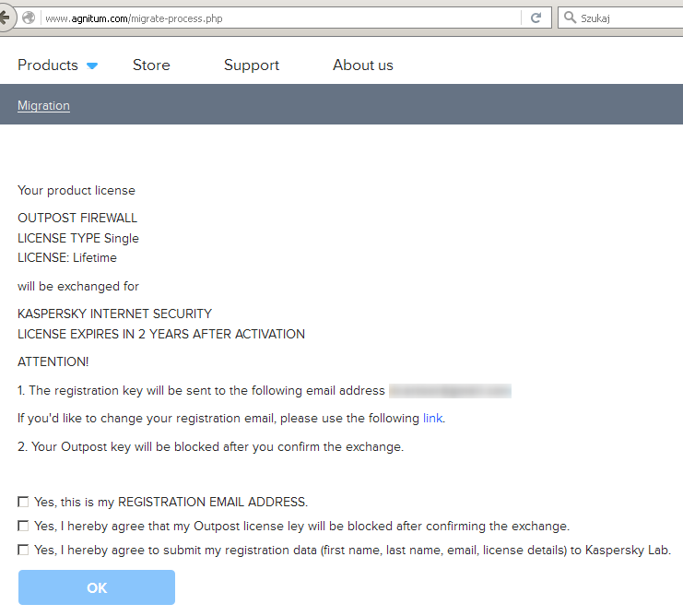The width and height of the screenshot is (683, 616).
Task: Open the Products menu
Action: coord(48,65)
